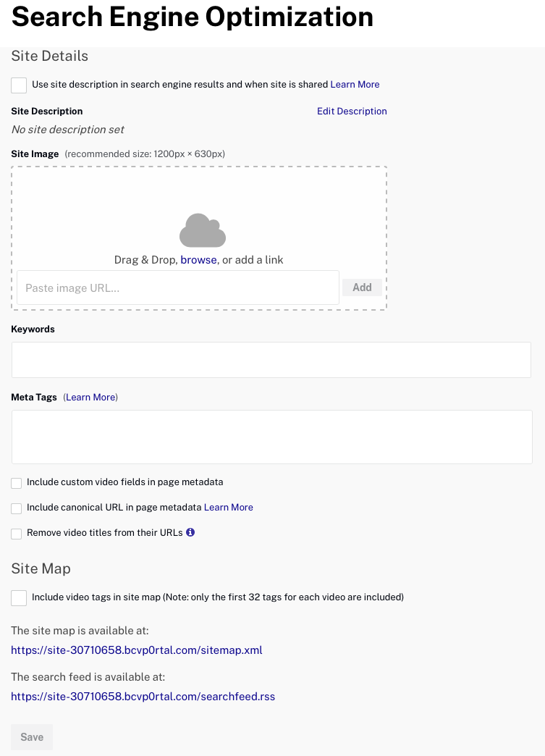Click Learn More next to canonical URL
The image size is (545, 756).
click(229, 507)
